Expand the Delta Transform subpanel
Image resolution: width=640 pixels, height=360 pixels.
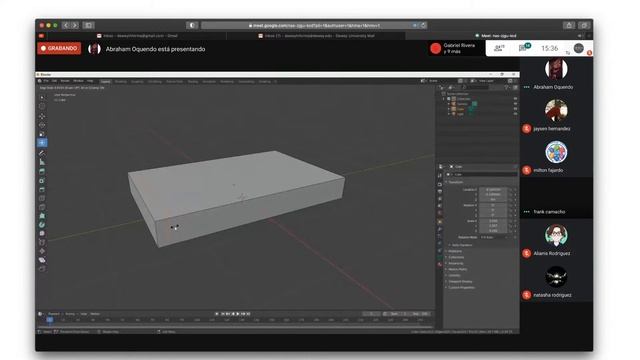coord(461,245)
